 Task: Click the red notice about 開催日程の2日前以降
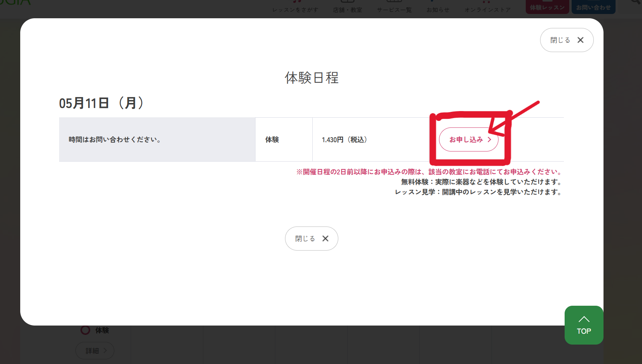[429, 172]
